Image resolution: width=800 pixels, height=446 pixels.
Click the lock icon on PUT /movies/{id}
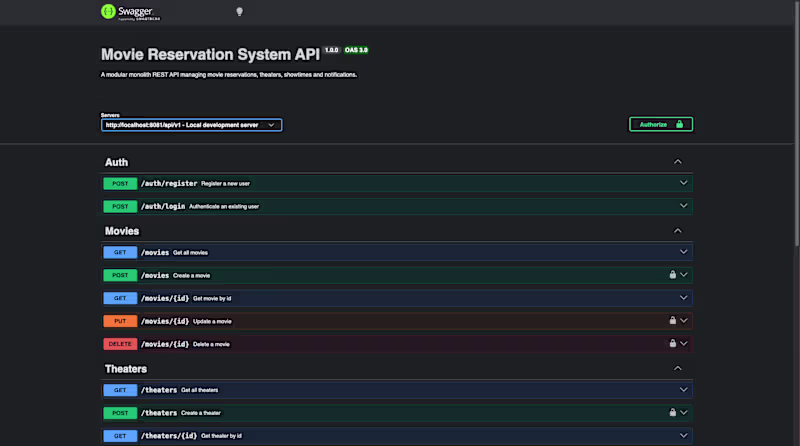click(x=672, y=320)
